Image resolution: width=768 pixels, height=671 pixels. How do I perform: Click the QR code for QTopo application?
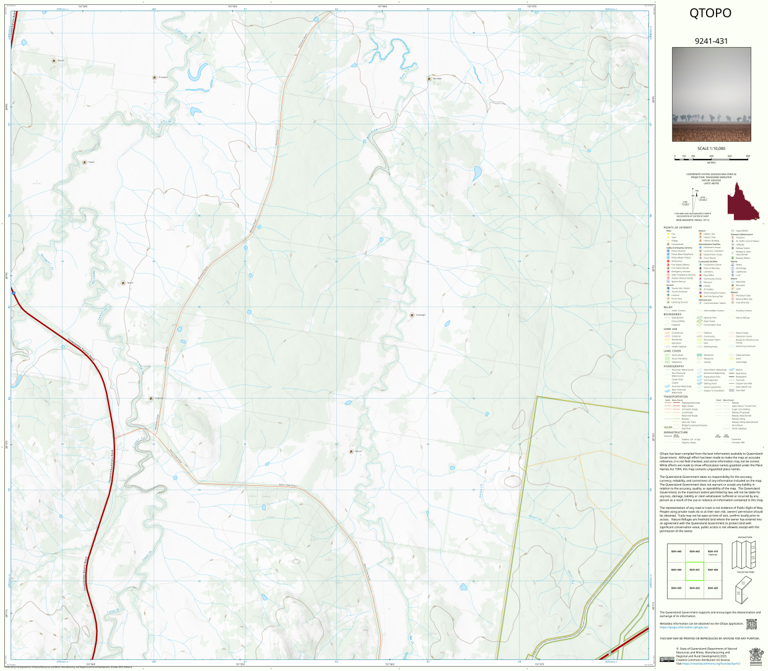pos(751,624)
